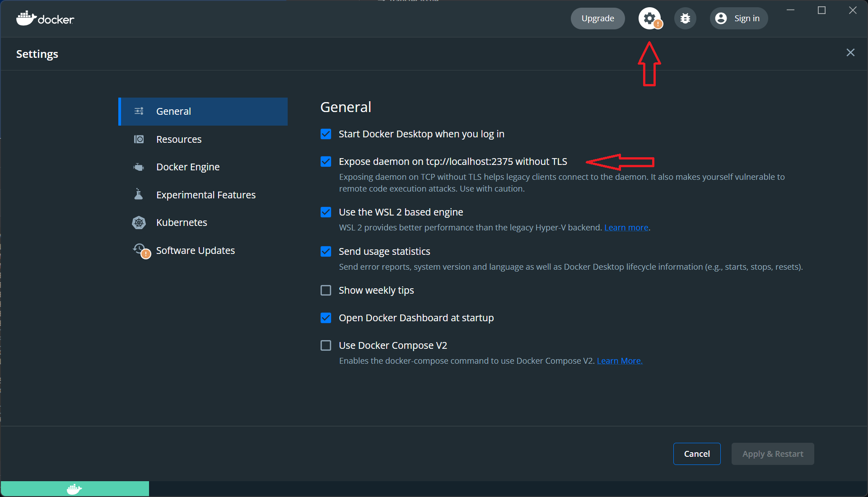Enable Show weekly tips
Image resolution: width=868 pixels, height=497 pixels.
pos(326,290)
